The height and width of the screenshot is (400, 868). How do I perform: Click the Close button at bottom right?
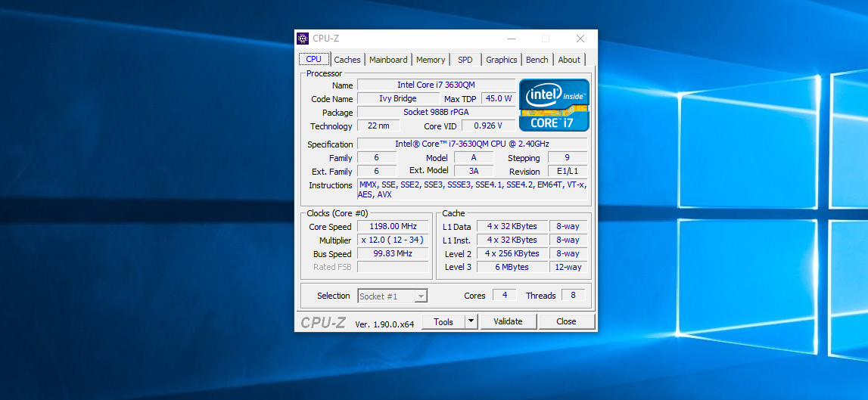click(566, 321)
